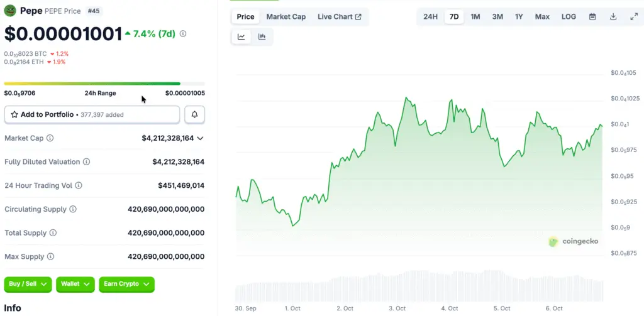Image resolution: width=644 pixels, height=316 pixels.
Task: Open the Buy / Sell dropdown
Action: pyautogui.click(x=28, y=284)
